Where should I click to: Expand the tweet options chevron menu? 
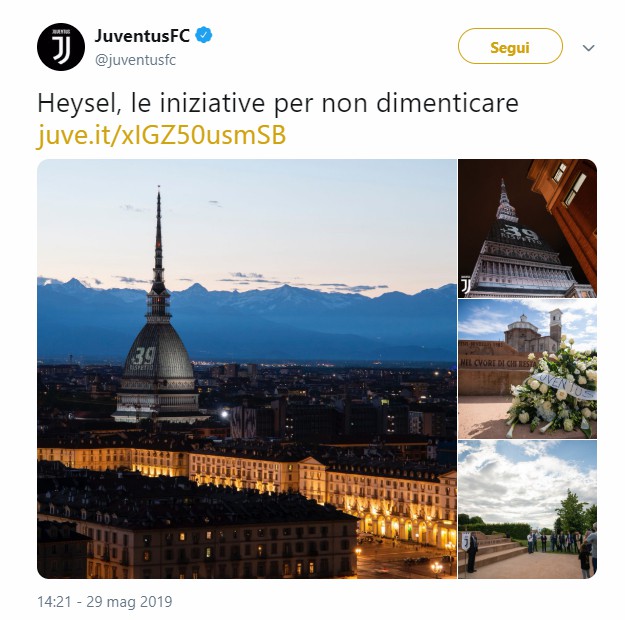588,48
